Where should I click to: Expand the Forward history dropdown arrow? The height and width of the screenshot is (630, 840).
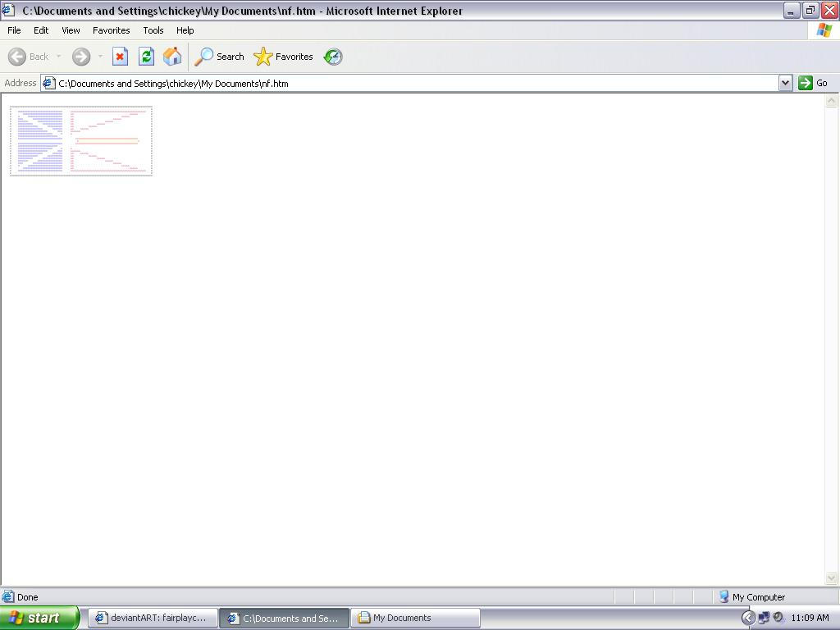[x=100, y=57]
